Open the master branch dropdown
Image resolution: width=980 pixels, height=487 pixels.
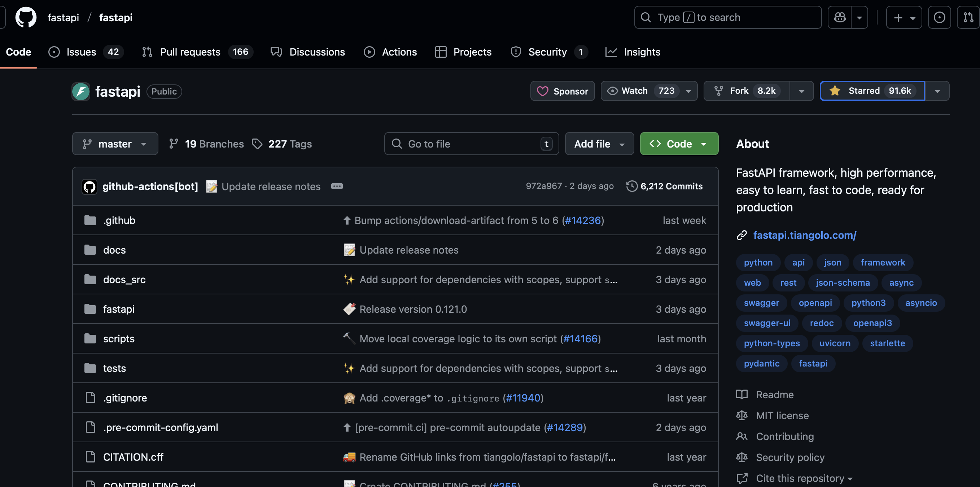click(x=115, y=144)
